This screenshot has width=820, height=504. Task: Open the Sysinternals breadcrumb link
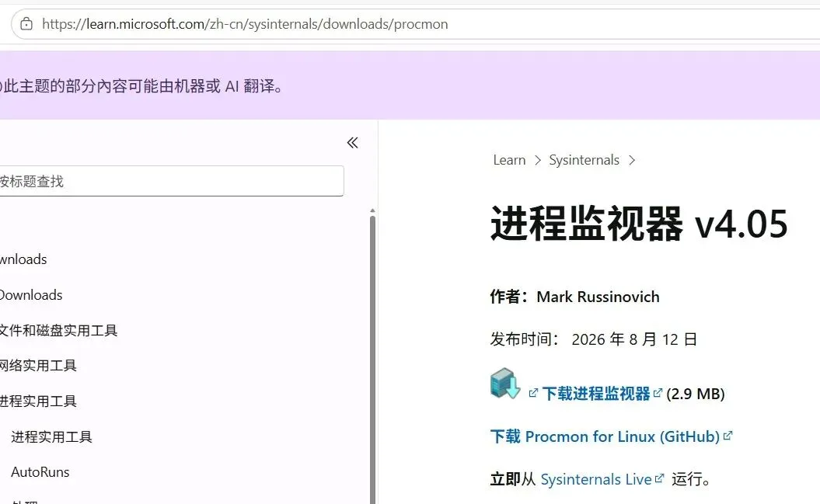click(584, 160)
